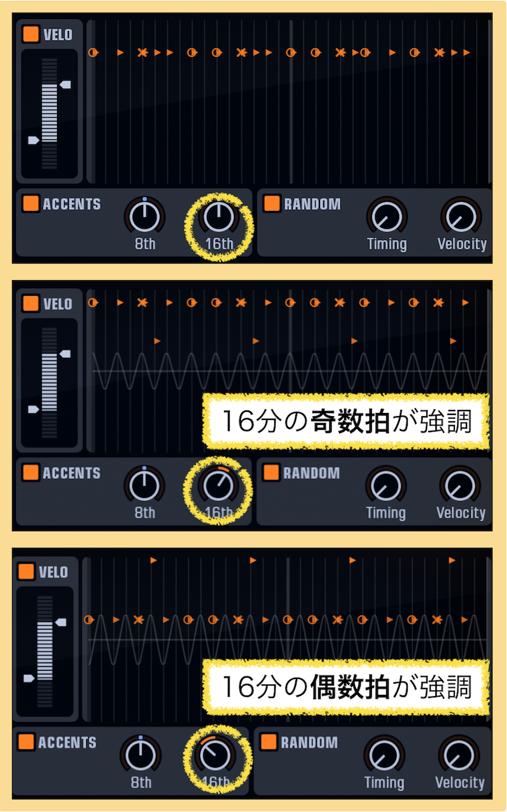Disable the ACCENTS switch in the top panel
Viewport: 507px width, 812px height.
(x=30, y=203)
